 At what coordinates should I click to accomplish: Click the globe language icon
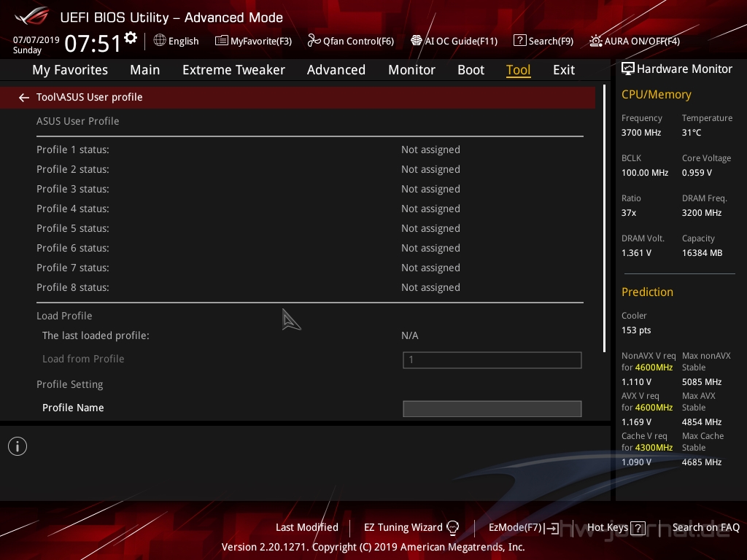click(x=160, y=41)
